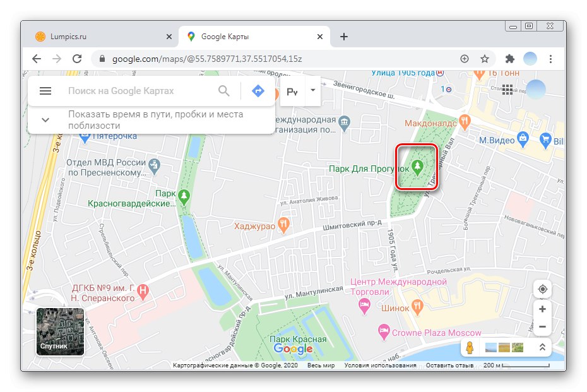This screenshot has width=587, height=392.
Task: Expand the travel time and traffic panel
Action: 45,120
